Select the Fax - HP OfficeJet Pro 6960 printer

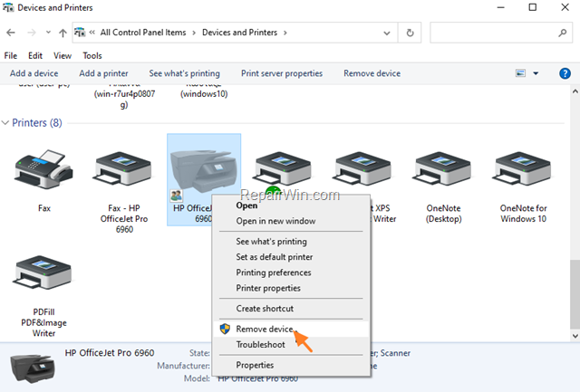(124, 170)
